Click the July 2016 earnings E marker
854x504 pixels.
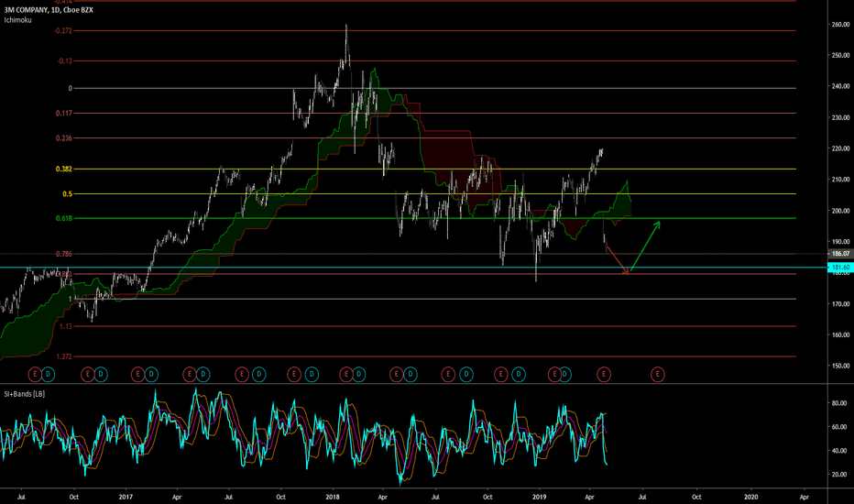tap(35, 374)
